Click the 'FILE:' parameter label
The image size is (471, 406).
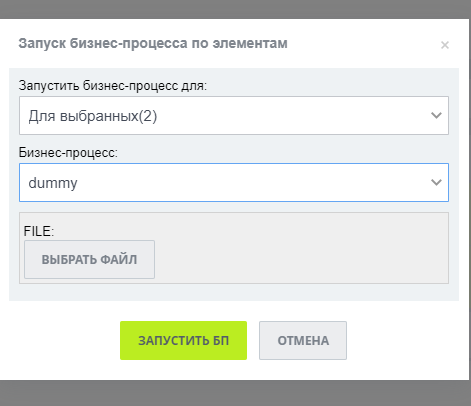(x=39, y=231)
